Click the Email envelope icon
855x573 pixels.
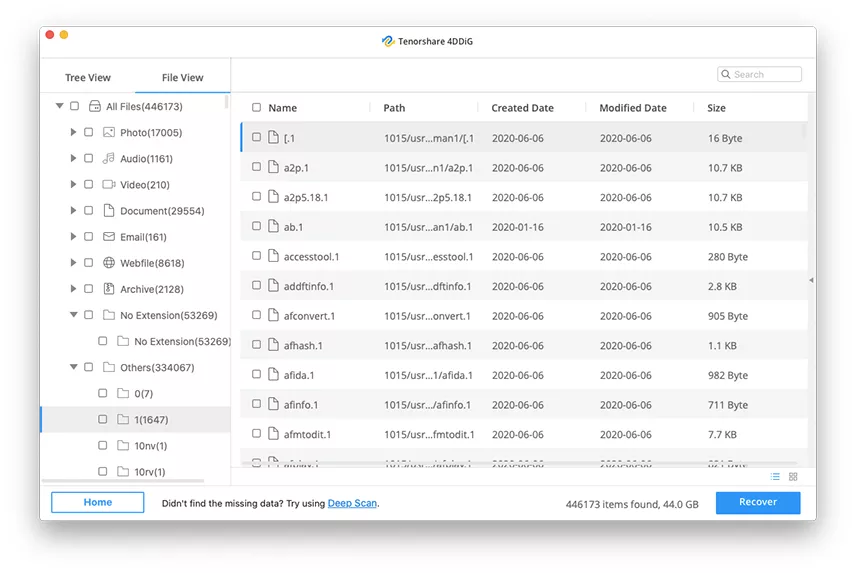coord(109,237)
